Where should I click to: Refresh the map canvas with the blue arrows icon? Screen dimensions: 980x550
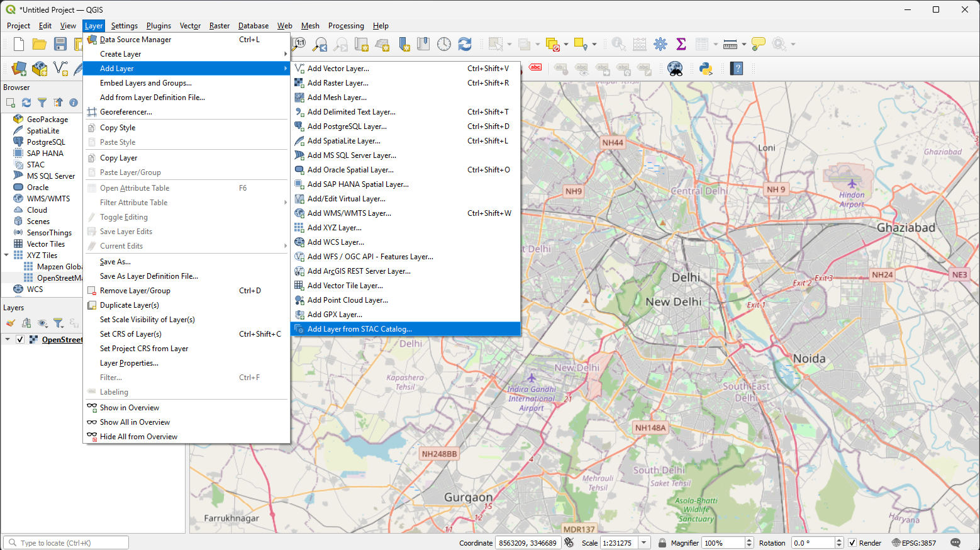tap(465, 44)
